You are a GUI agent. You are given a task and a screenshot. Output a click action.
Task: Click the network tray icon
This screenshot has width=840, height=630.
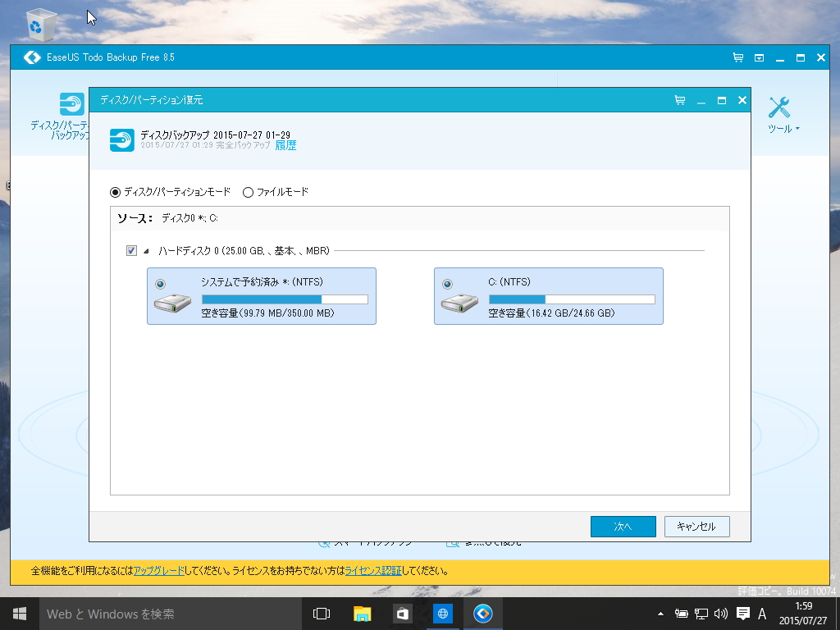[x=701, y=614]
